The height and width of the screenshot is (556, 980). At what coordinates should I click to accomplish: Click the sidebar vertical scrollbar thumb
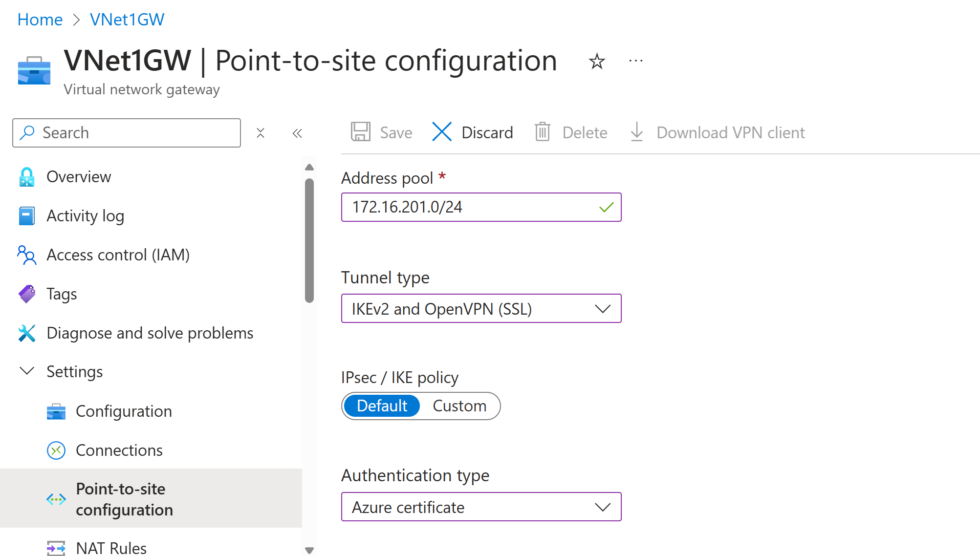[x=309, y=239]
